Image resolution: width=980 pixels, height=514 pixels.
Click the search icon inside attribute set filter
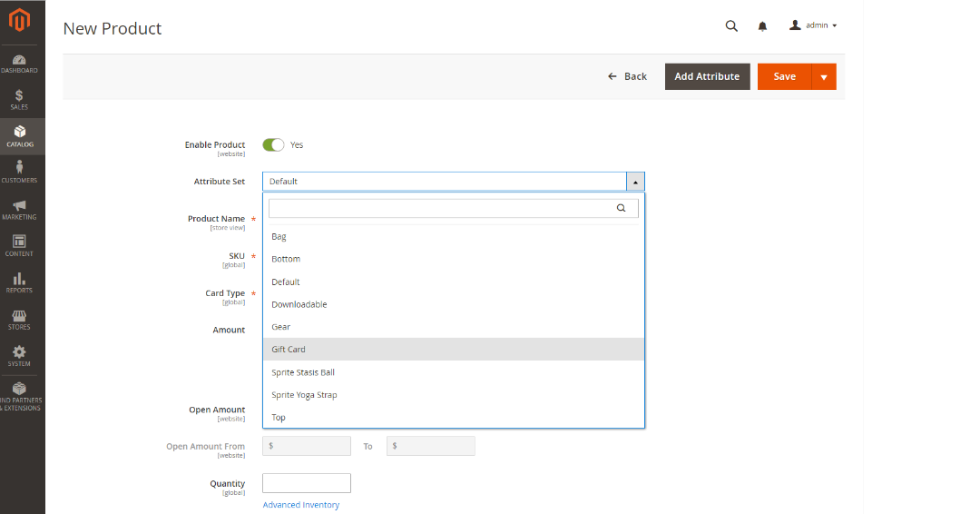click(x=622, y=208)
